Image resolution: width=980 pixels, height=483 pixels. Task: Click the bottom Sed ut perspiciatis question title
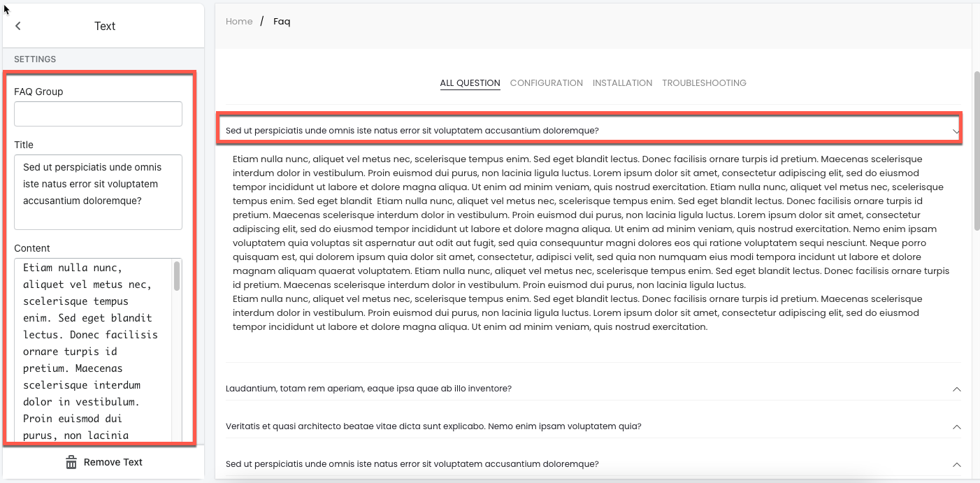pos(412,464)
